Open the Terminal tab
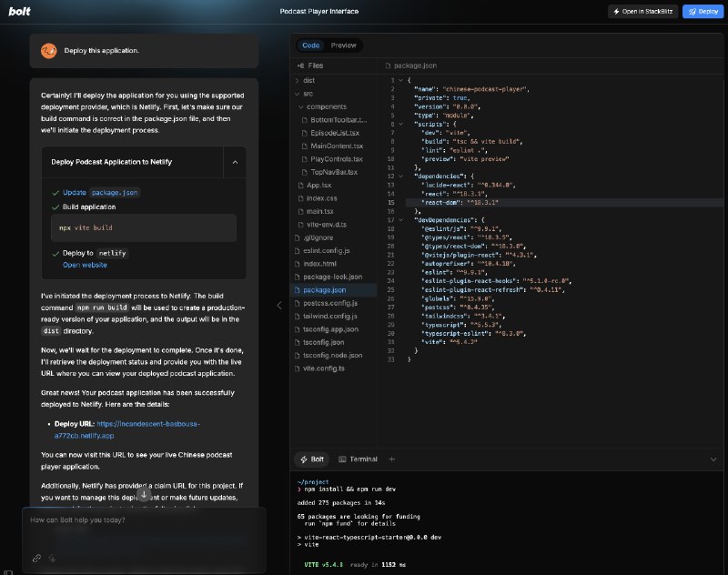The height and width of the screenshot is (575, 728). 358,459
